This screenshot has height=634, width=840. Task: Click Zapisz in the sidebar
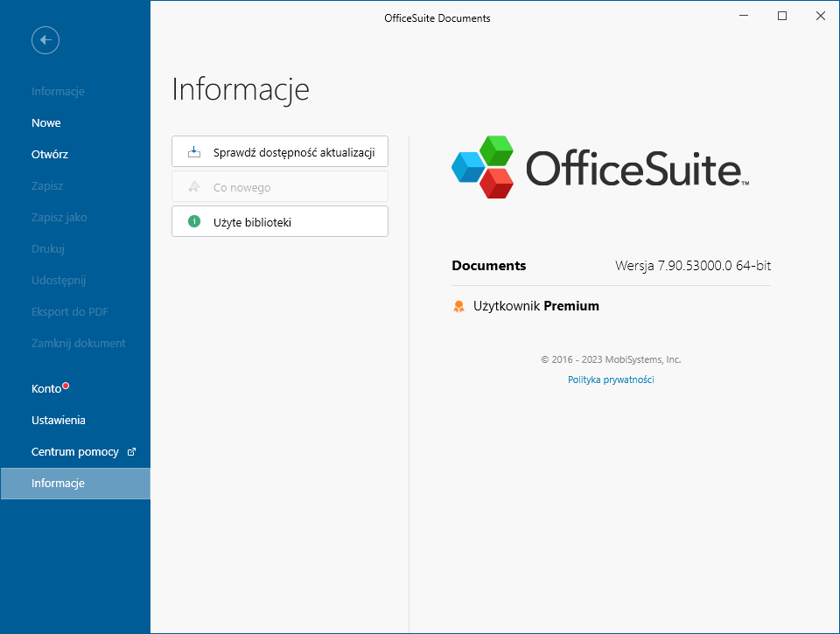[47, 185]
